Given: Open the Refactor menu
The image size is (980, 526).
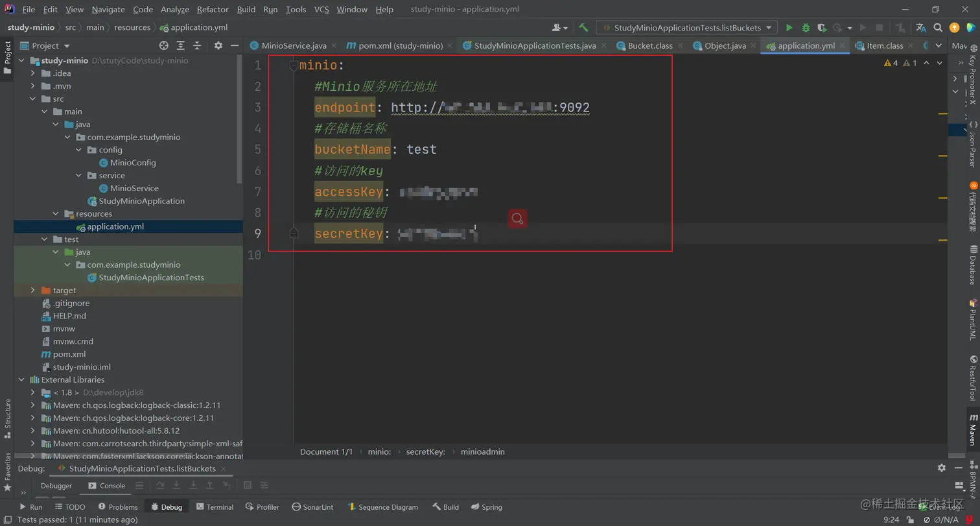Looking at the screenshot, I should point(213,9).
